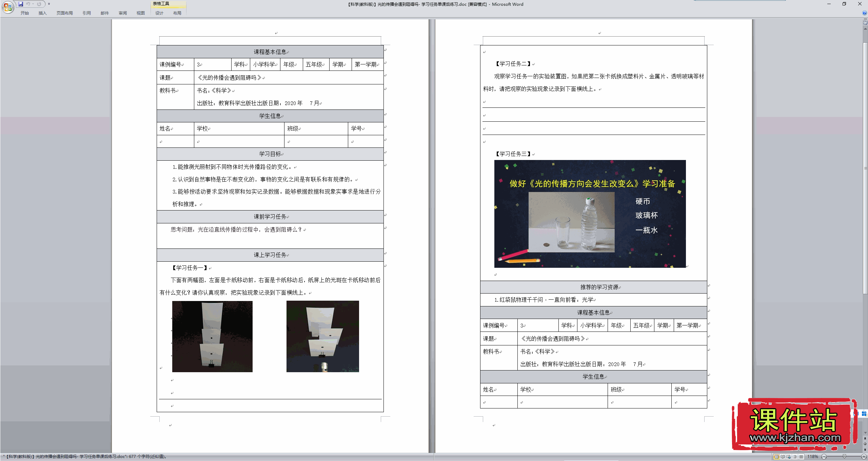This screenshot has width=868, height=461.
Task: Open the Undo history dropdown arrow
Action: 33,4
